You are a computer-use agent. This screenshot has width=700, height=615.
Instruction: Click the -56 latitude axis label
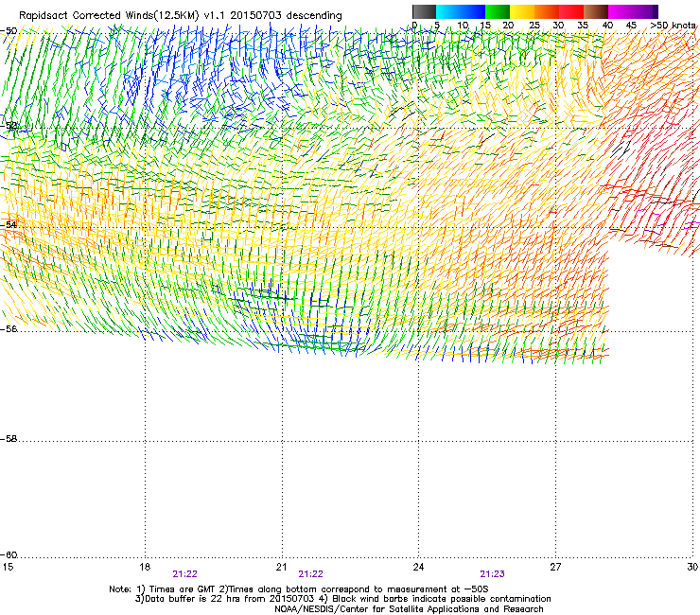coord(9,329)
